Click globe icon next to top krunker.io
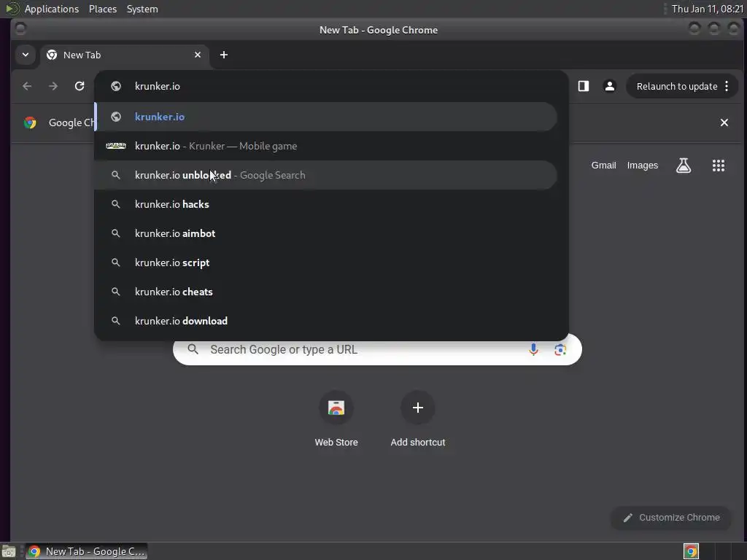The image size is (747, 560). 116,86
